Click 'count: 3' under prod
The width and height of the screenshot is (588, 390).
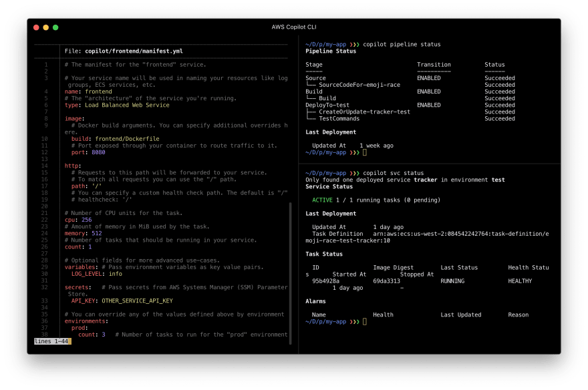[x=92, y=334]
